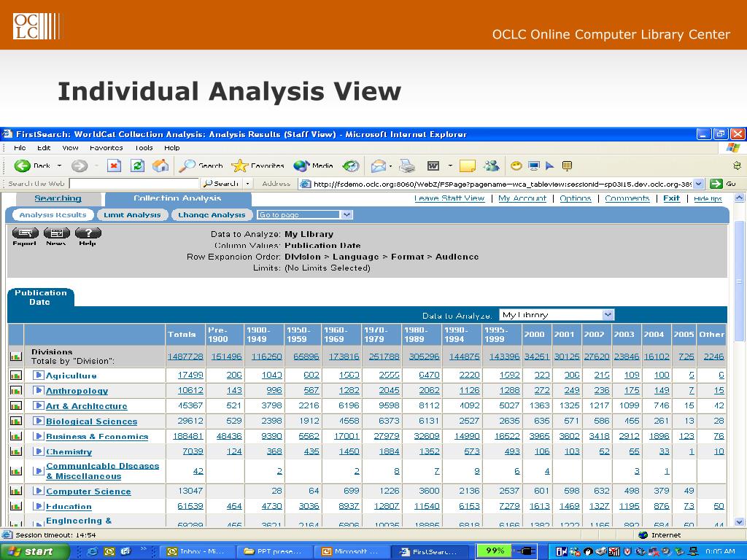Go to the browser Home icon
The height and width of the screenshot is (560, 747).
click(160, 166)
